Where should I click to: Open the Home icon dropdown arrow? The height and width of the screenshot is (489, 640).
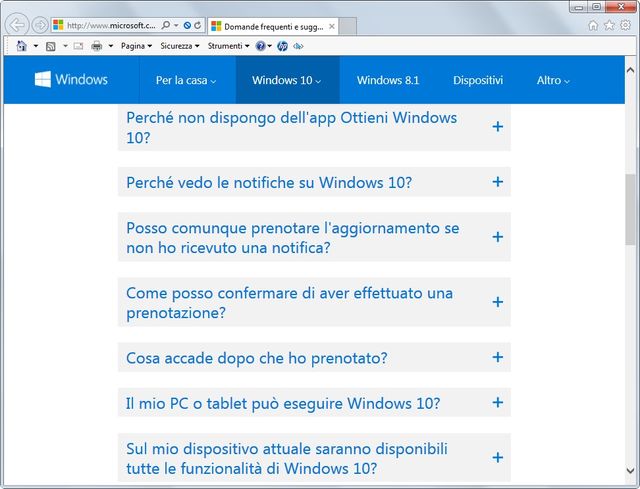[x=36, y=46]
